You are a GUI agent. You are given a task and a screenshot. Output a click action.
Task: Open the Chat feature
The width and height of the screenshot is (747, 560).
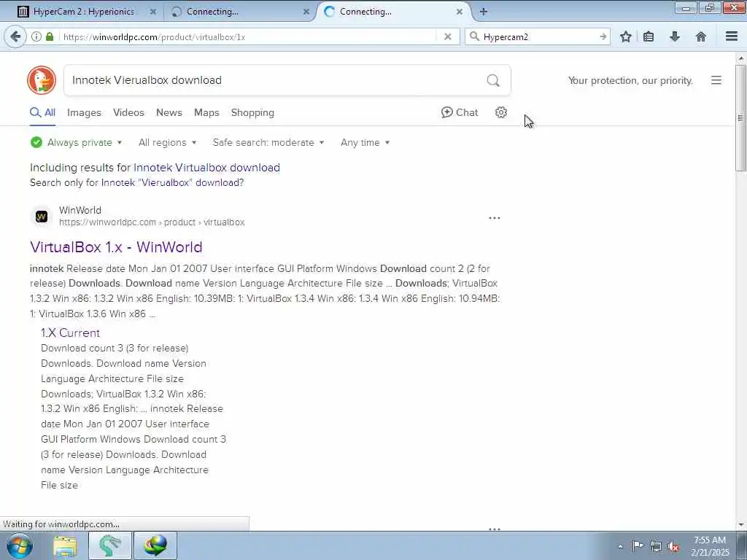coord(460,112)
